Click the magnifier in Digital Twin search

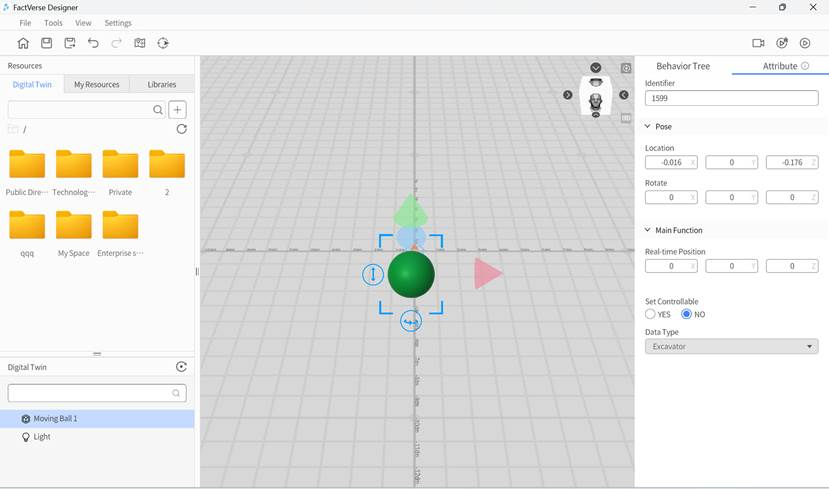point(176,393)
